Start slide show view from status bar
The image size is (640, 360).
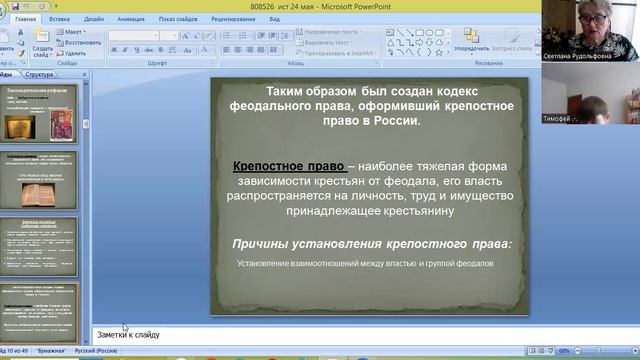[551, 351]
